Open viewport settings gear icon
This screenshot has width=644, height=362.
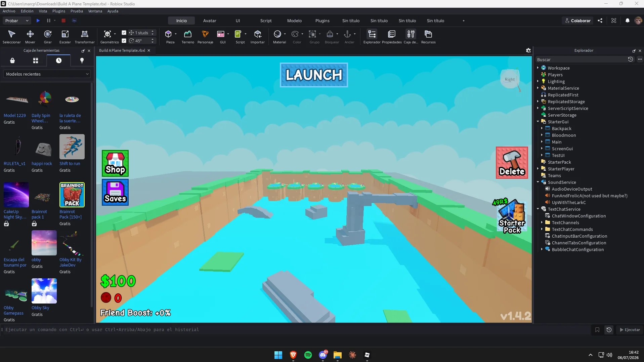(x=528, y=50)
